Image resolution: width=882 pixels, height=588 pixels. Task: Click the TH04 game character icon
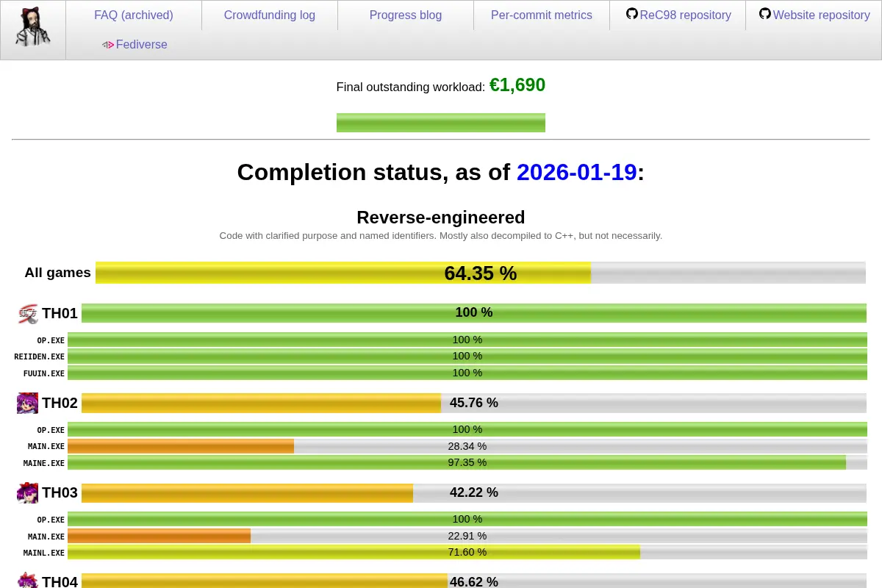(x=28, y=580)
